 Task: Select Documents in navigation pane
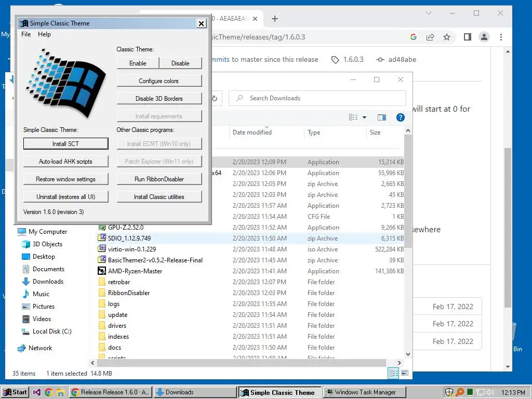(x=48, y=269)
